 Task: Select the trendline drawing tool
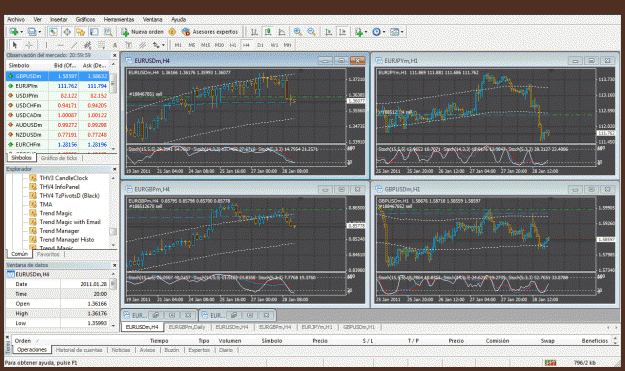coord(74,45)
